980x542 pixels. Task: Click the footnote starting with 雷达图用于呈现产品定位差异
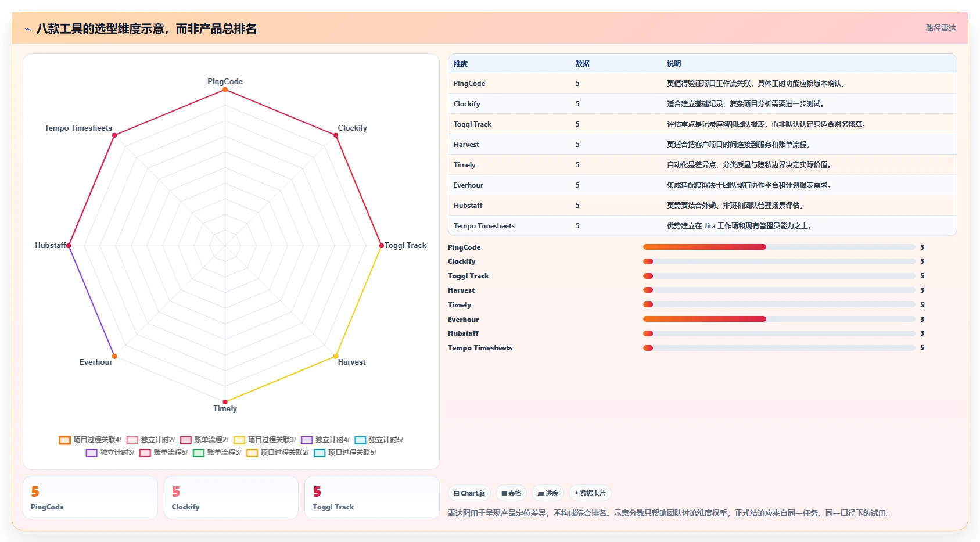coord(670,513)
